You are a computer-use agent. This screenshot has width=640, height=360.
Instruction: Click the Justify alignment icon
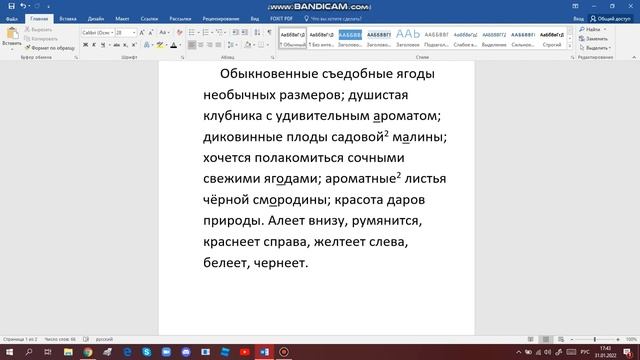pyautogui.click(x=218, y=45)
